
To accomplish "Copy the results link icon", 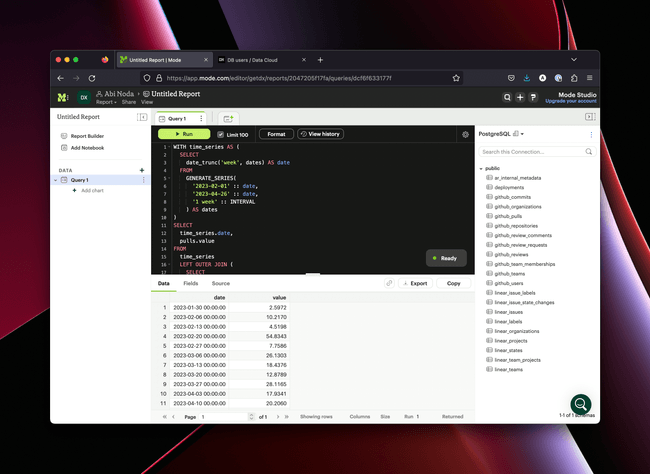I will (x=389, y=284).
